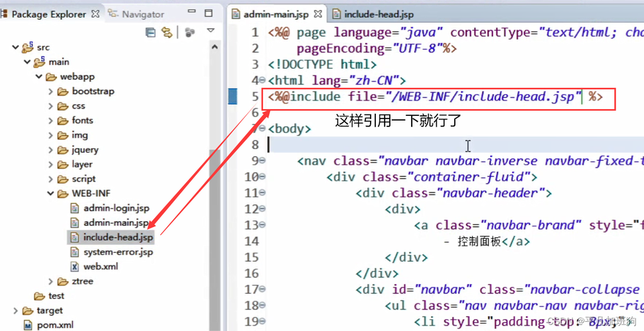Select include-head.jsp in the tree
Screen dimensions: 644x331
click(118, 237)
